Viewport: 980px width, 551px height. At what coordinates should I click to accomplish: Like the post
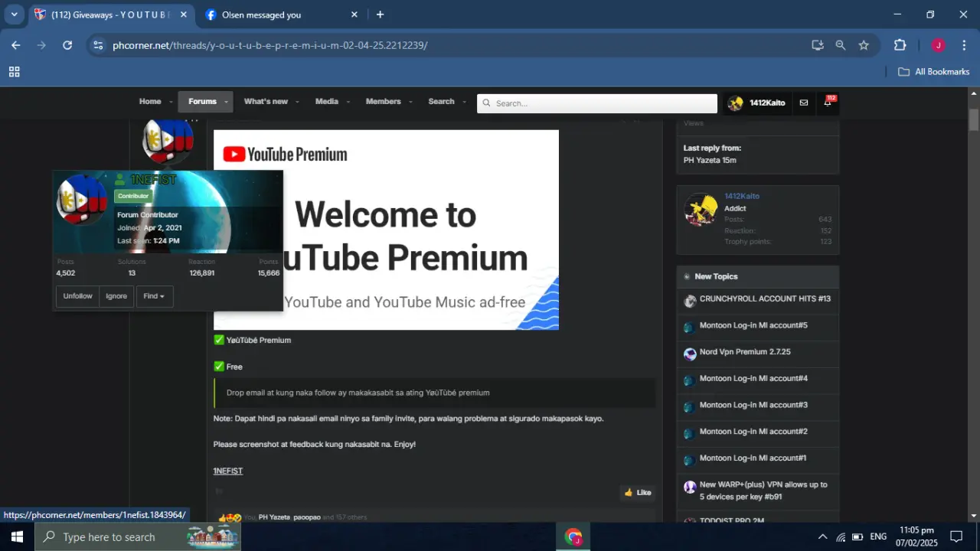click(x=637, y=492)
